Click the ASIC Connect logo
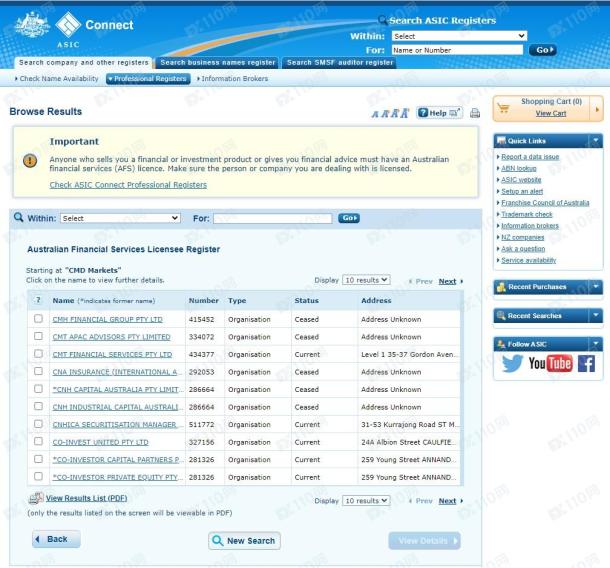610x568 pixels. pyautogui.click(x=74, y=29)
